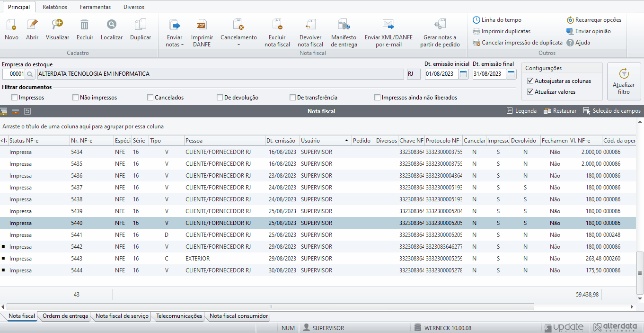Switch to the Relatórios tab

[55, 7]
